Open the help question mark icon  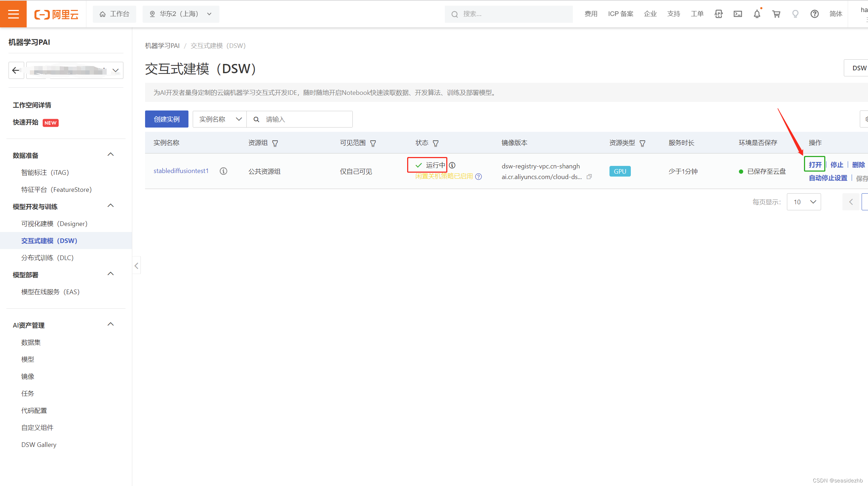(814, 14)
